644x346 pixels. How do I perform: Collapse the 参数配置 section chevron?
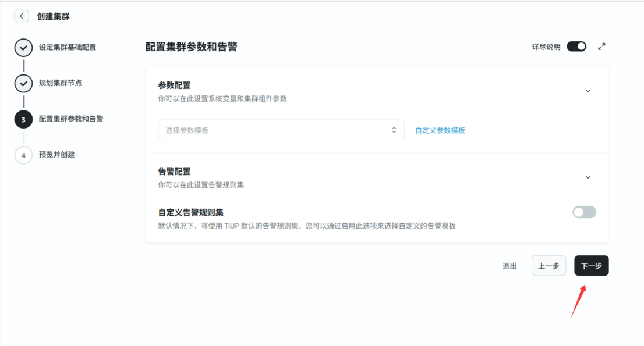[588, 91]
